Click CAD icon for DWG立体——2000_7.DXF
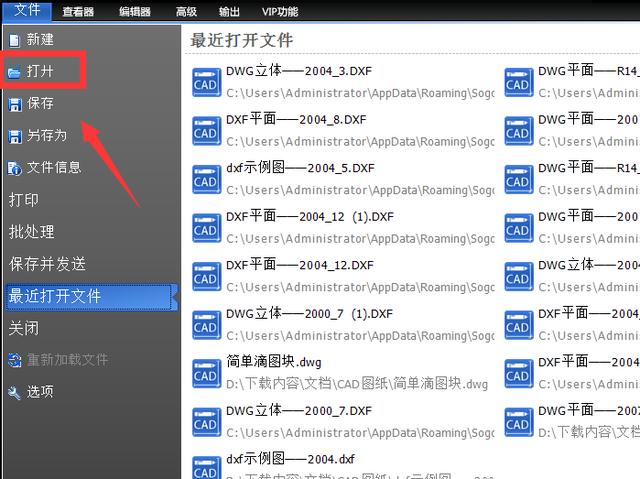 [207, 423]
